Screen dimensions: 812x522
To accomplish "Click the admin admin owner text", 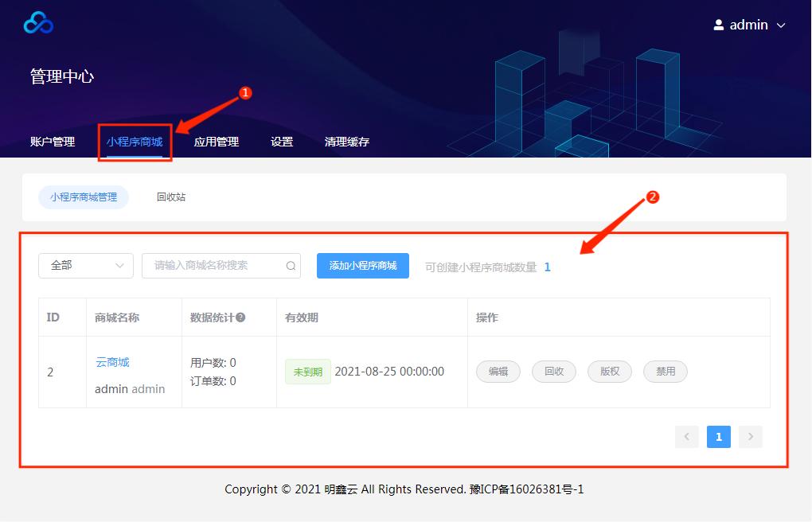I will pyautogui.click(x=130, y=389).
